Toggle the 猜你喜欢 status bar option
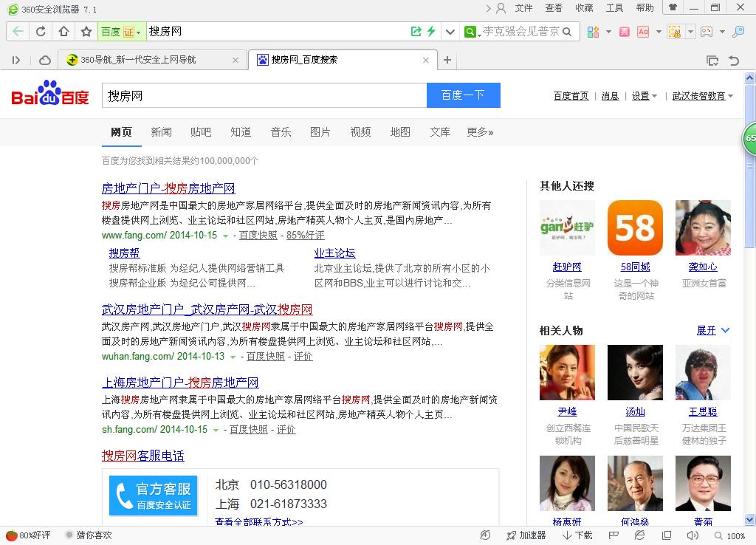 (x=89, y=535)
